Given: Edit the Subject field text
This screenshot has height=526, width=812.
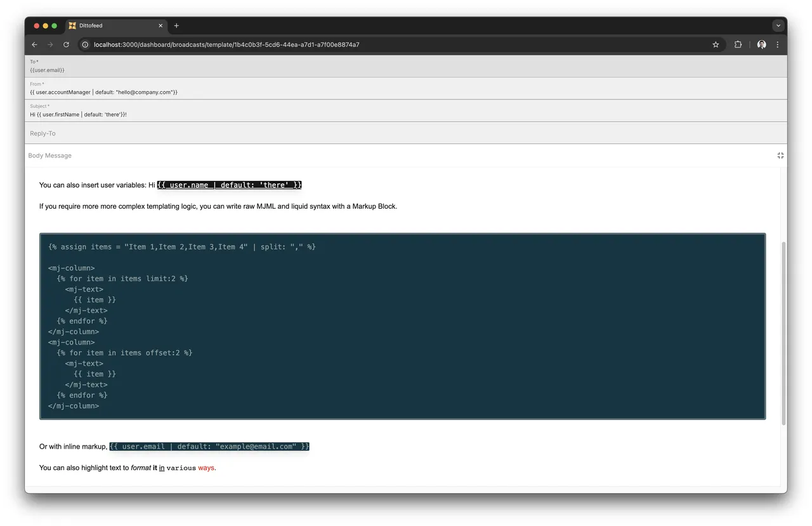Looking at the screenshot, I should (406, 111).
